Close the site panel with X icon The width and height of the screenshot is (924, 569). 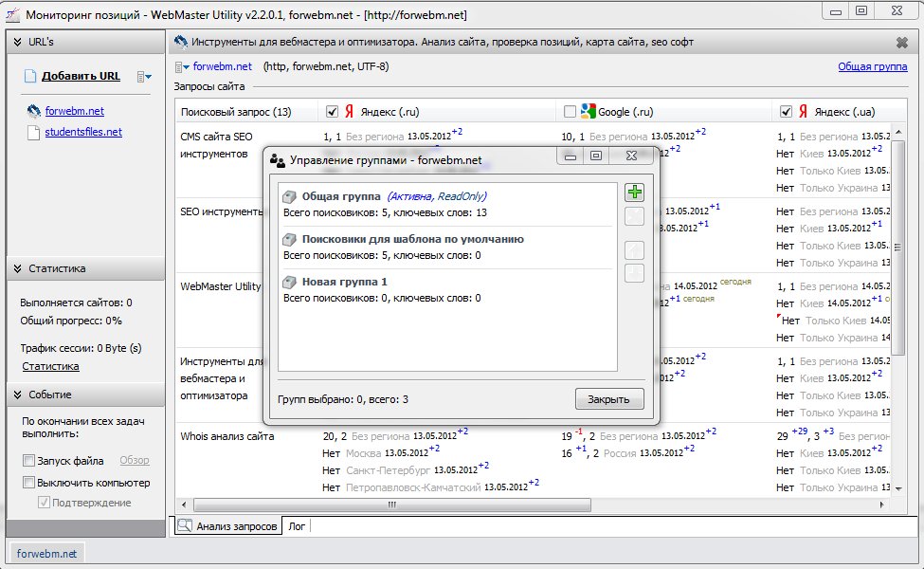(901, 43)
